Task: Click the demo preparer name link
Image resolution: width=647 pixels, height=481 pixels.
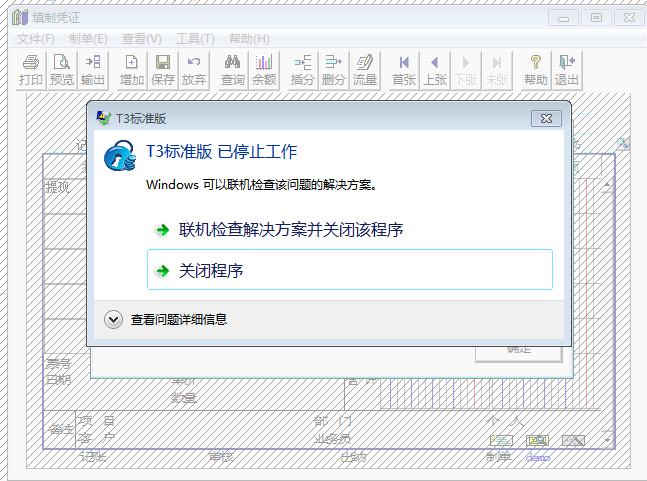Action: [538, 457]
